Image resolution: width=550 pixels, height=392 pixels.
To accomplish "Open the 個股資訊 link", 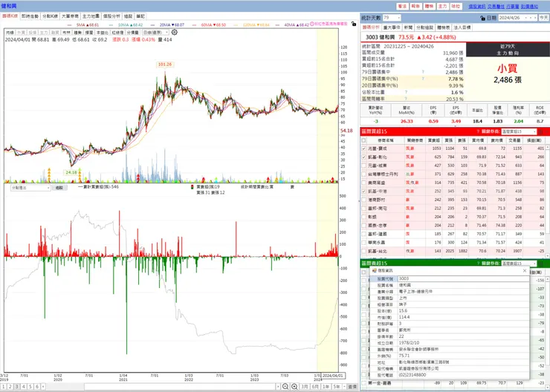I will click(x=477, y=7).
